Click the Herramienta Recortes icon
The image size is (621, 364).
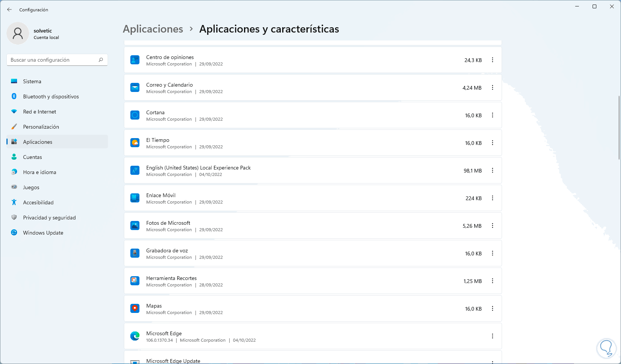(x=135, y=281)
